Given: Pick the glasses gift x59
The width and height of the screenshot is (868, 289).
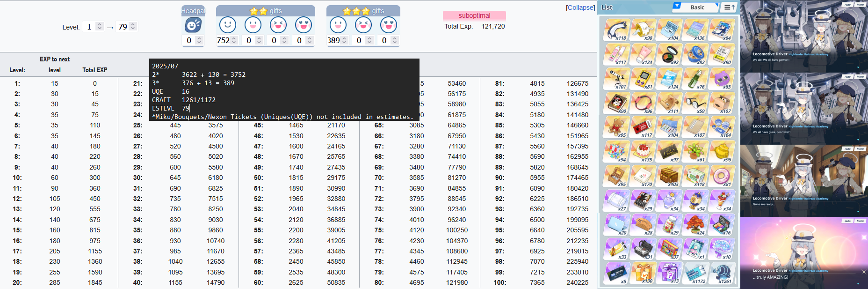Looking at the screenshot, I should (695, 103).
